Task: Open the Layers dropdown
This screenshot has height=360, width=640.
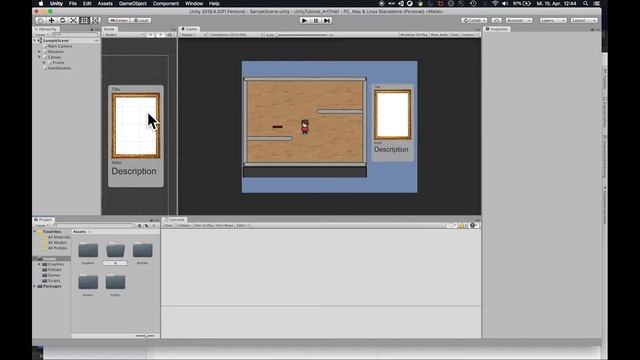Action: click(x=553, y=20)
